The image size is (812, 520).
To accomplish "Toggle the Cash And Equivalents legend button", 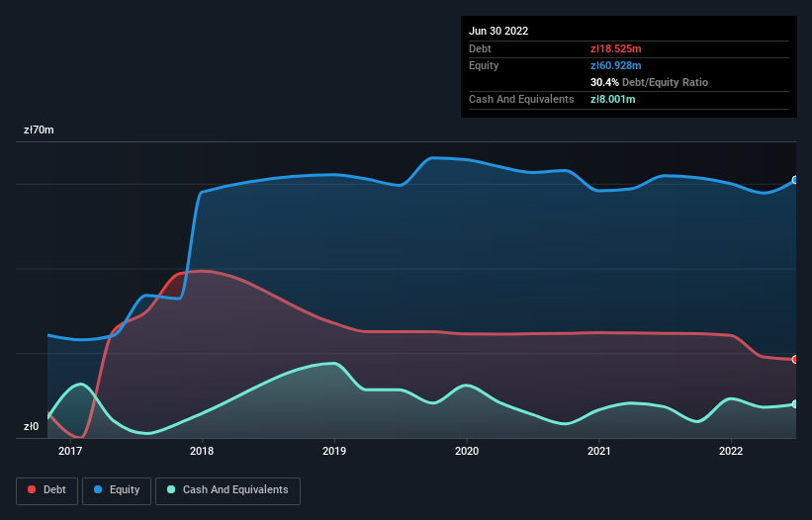I will [x=227, y=490].
